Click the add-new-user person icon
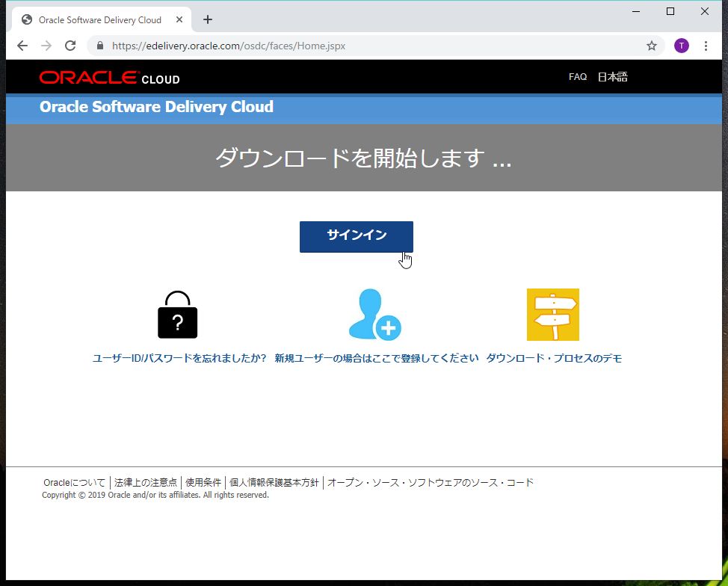This screenshot has height=586, width=728. point(374,315)
